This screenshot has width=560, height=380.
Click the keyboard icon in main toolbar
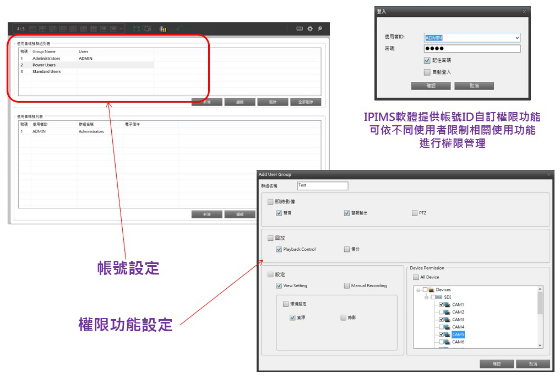[x=300, y=29]
